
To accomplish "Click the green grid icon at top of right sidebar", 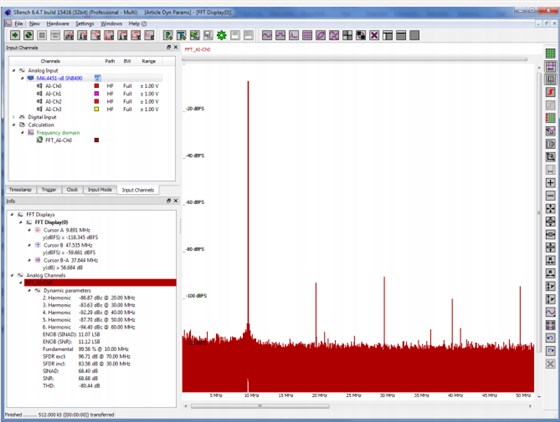I will [x=550, y=54].
